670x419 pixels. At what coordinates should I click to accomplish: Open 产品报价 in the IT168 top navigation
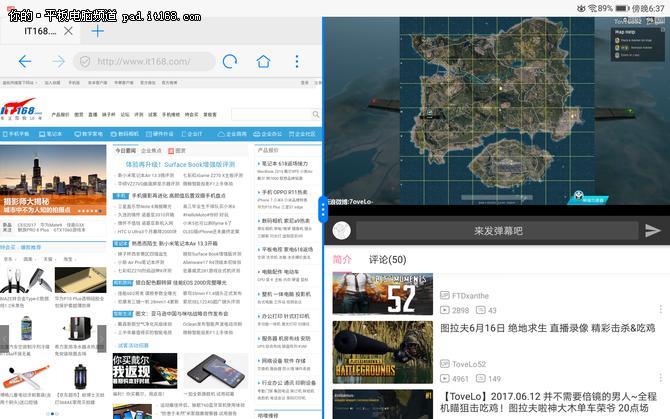click(60, 114)
